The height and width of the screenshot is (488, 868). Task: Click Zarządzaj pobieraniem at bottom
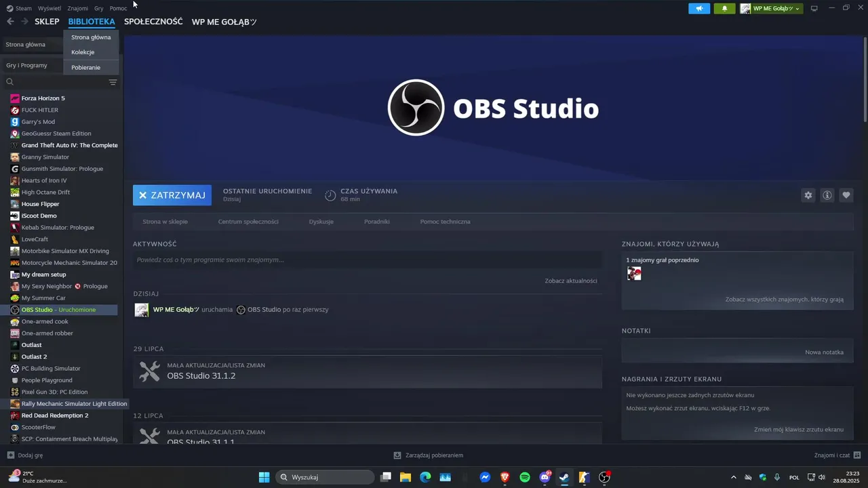pos(429,455)
